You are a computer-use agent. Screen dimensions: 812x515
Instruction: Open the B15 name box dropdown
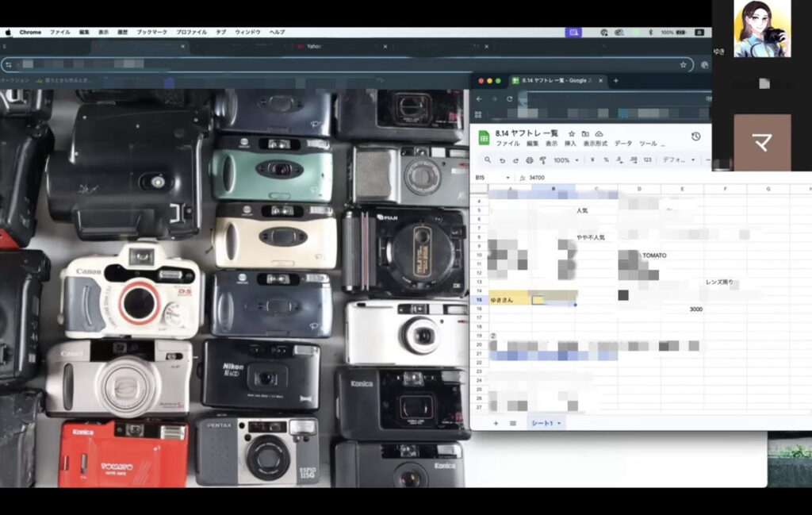point(507,178)
